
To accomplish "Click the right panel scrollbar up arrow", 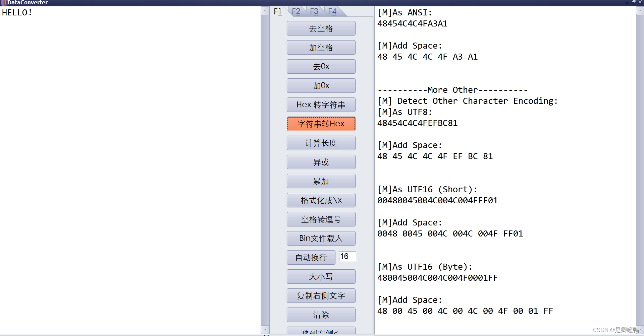I will click(640, 11).
